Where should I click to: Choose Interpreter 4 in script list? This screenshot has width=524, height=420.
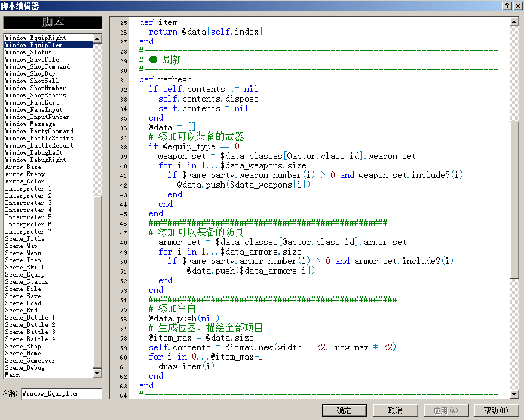[48, 210]
